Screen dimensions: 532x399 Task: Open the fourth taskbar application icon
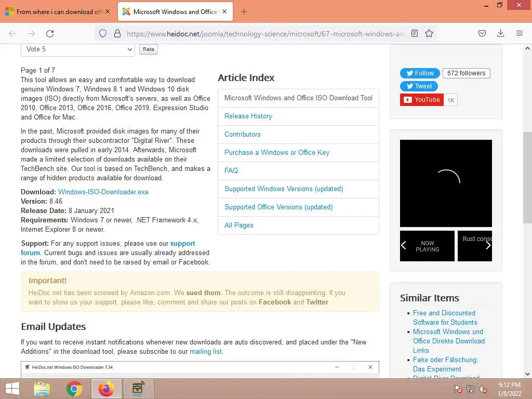click(138, 389)
